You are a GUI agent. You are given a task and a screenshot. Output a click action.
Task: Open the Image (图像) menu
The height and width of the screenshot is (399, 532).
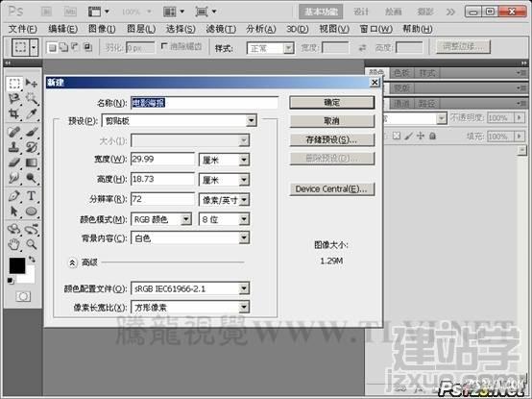click(x=102, y=29)
